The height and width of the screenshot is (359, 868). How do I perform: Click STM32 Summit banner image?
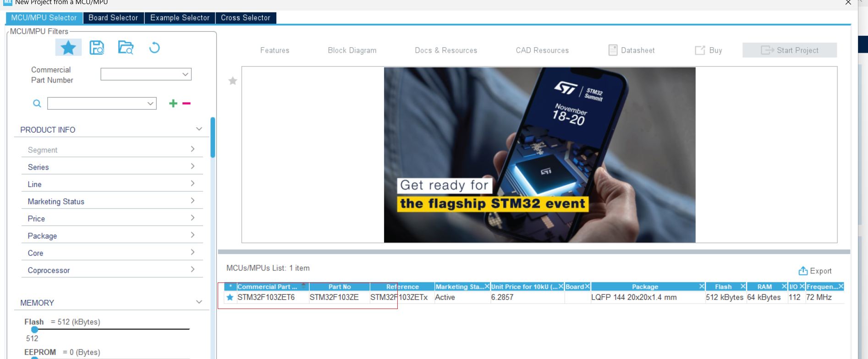[539, 155]
